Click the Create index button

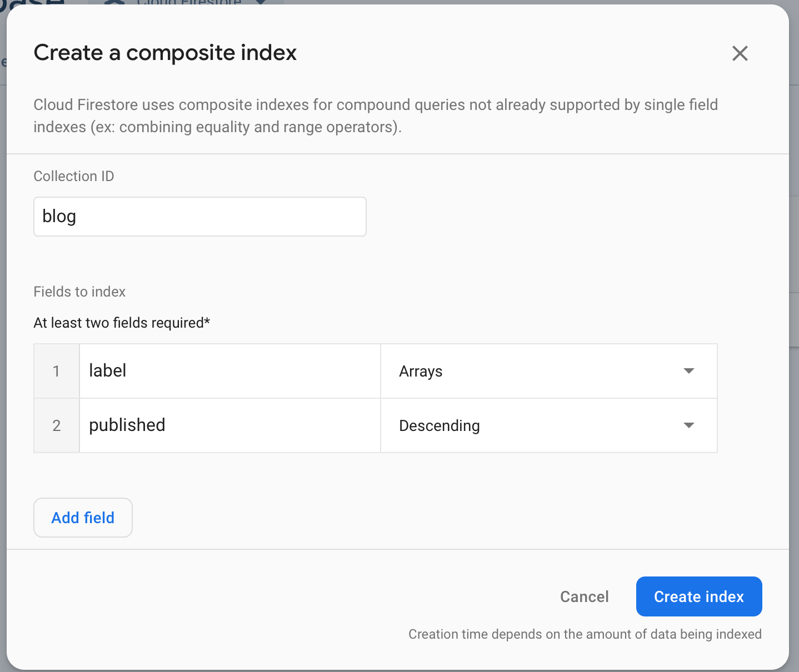pyautogui.click(x=699, y=596)
